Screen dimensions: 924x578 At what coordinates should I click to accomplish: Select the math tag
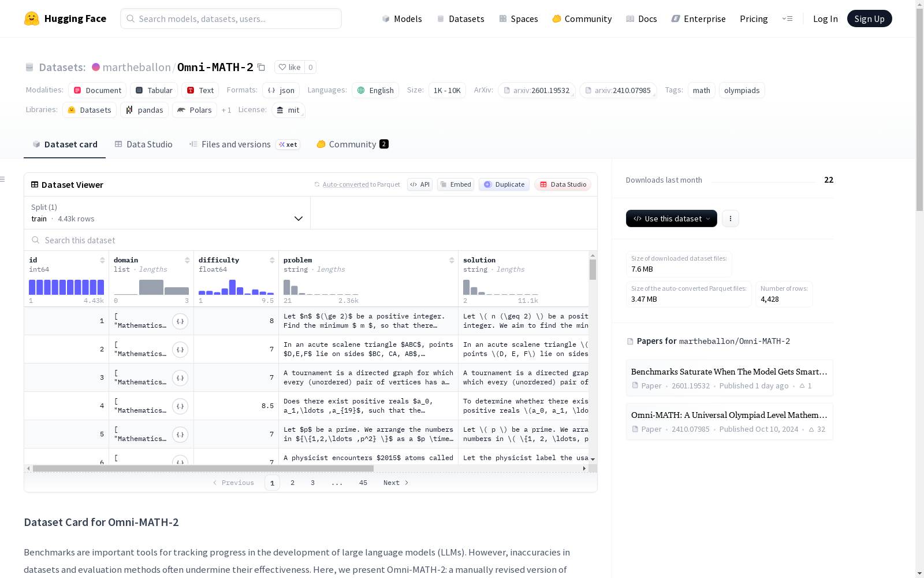[x=702, y=90]
